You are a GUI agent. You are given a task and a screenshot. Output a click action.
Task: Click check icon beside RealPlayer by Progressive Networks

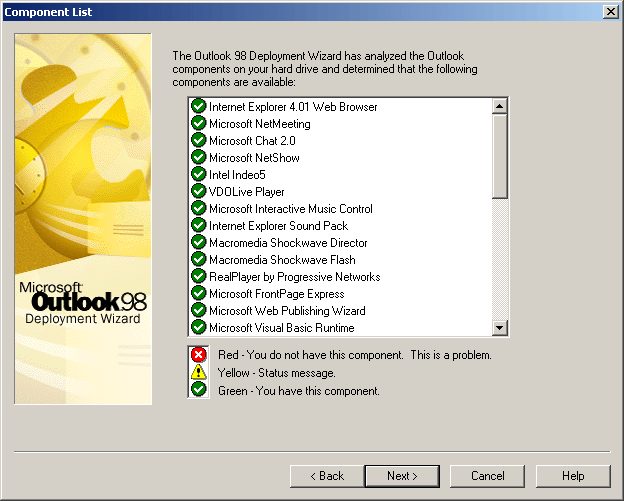198,276
